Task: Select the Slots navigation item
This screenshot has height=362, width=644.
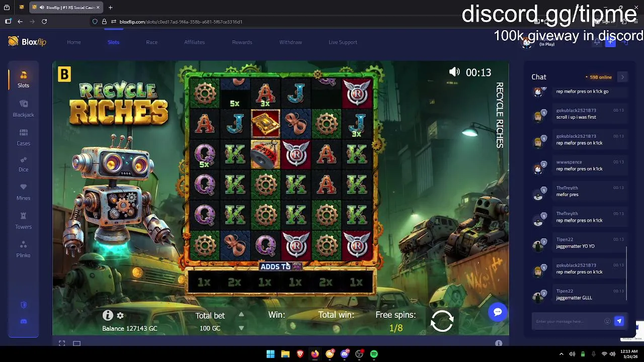Action: coord(113,42)
